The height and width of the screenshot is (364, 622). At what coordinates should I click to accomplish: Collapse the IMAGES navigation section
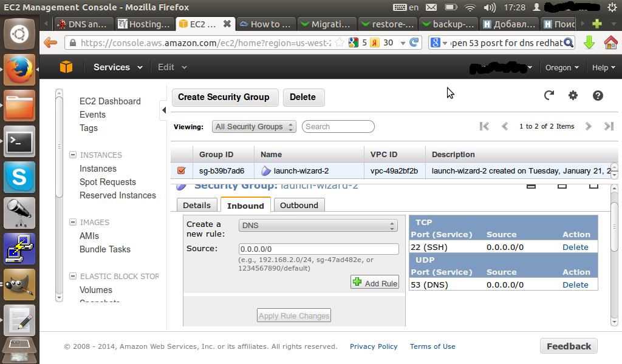[x=73, y=223]
